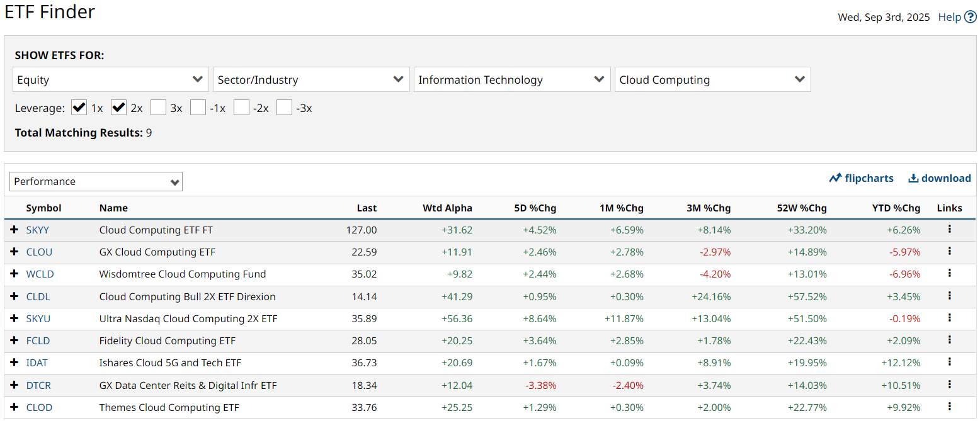Screen dimensions: 980x421
Task: Open the Performance view dropdown
Action: pos(96,181)
